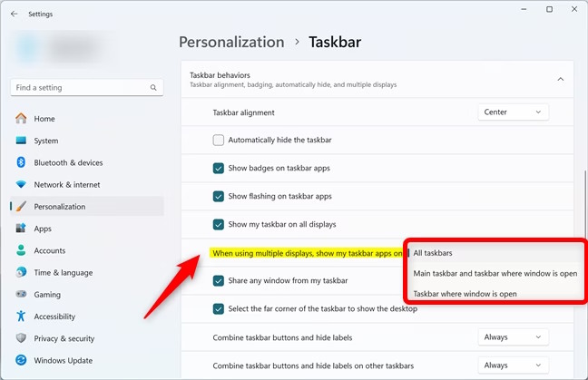Close the Settings window
The image size is (588, 380).
point(574,9)
